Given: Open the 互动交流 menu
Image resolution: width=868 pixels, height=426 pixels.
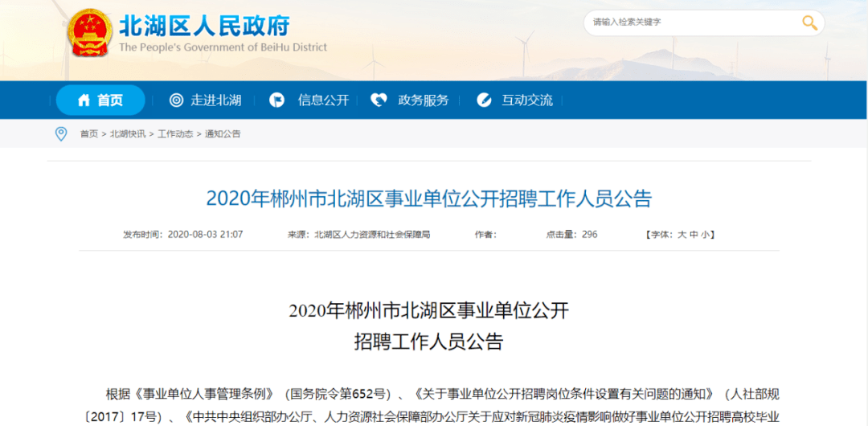Looking at the screenshot, I should pyautogui.click(x=527, y=100).
